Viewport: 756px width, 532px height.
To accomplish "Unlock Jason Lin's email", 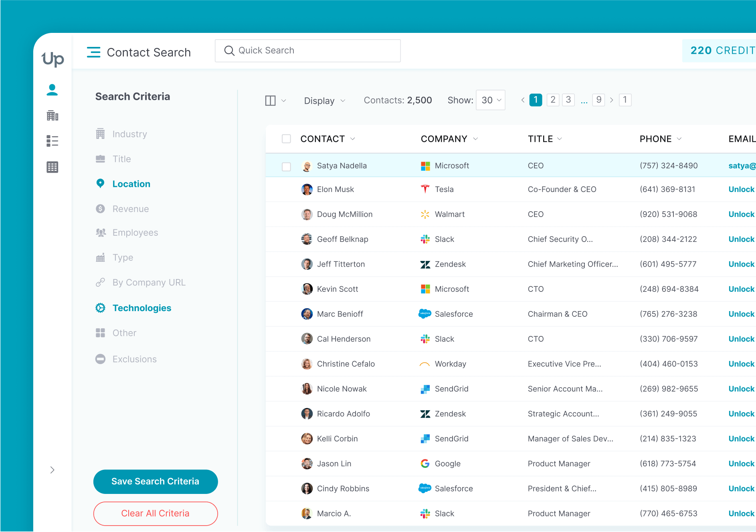I will coord(741,463).
